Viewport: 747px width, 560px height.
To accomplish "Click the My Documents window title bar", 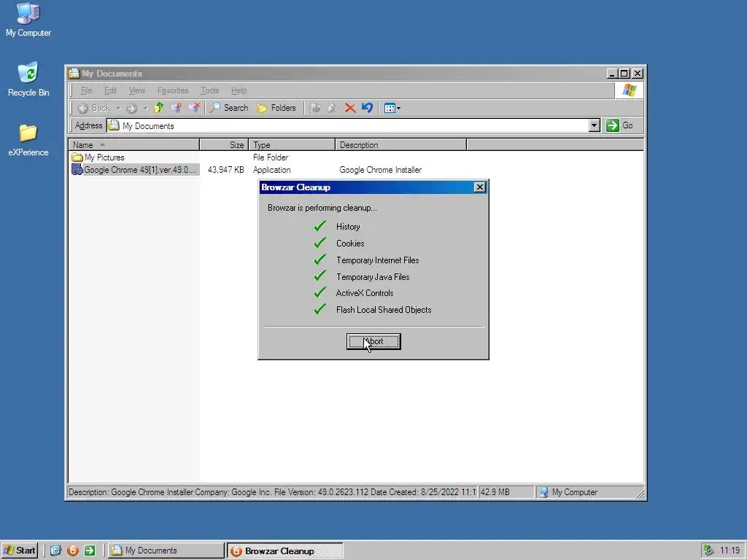I will point(336,74).
